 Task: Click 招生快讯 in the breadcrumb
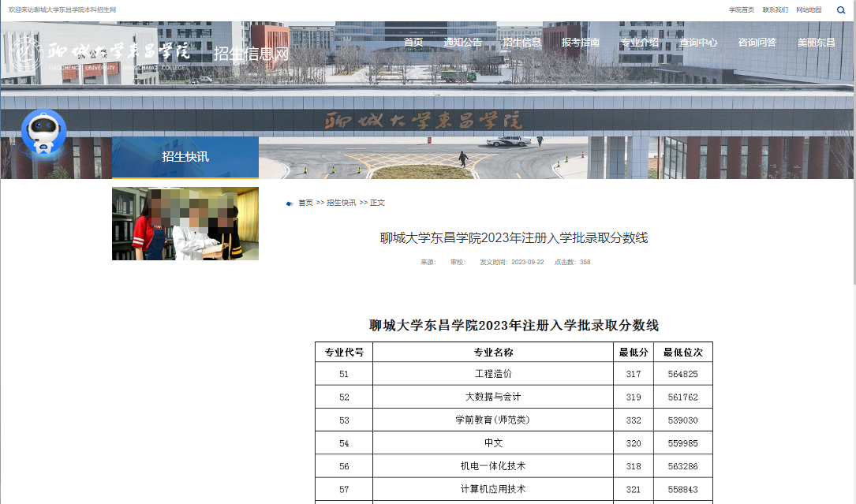click(x=341, y=203)
